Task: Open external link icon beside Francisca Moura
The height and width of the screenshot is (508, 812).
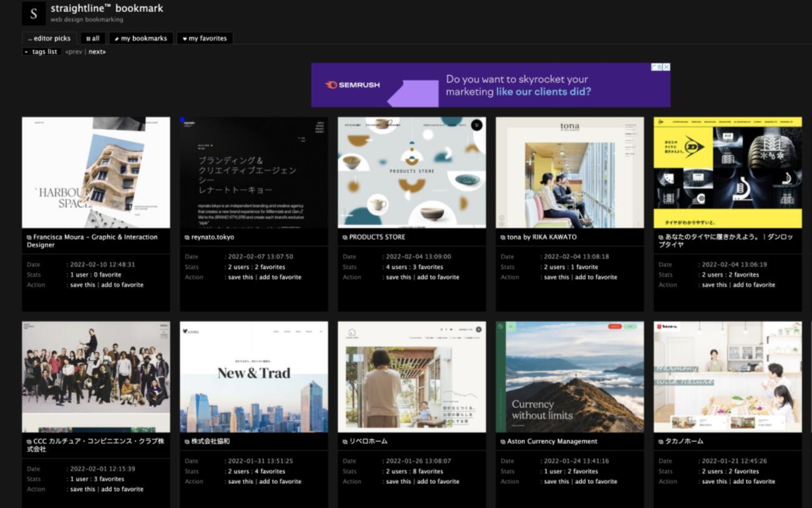Action: coord(29,238)
